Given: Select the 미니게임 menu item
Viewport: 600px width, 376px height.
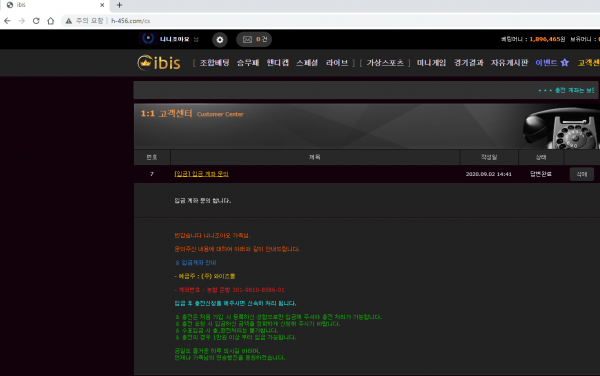Looking at the screenshot, I should coord(431,63).
